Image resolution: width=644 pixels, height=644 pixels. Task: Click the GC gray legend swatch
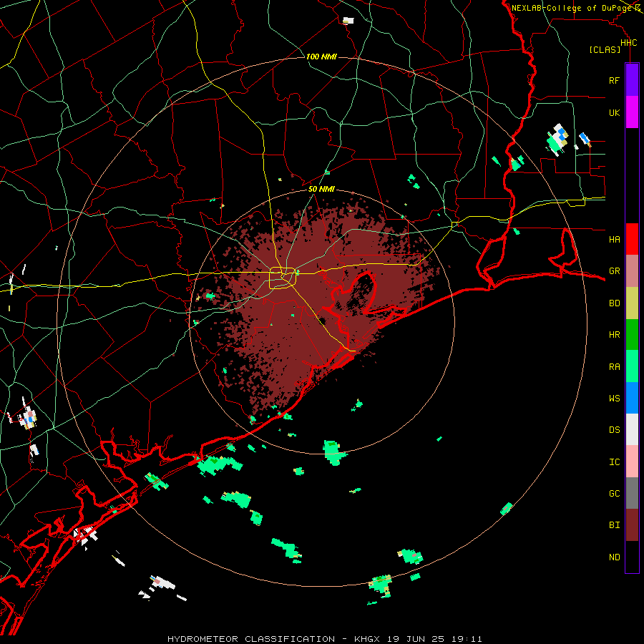click(x=632, y=493)
